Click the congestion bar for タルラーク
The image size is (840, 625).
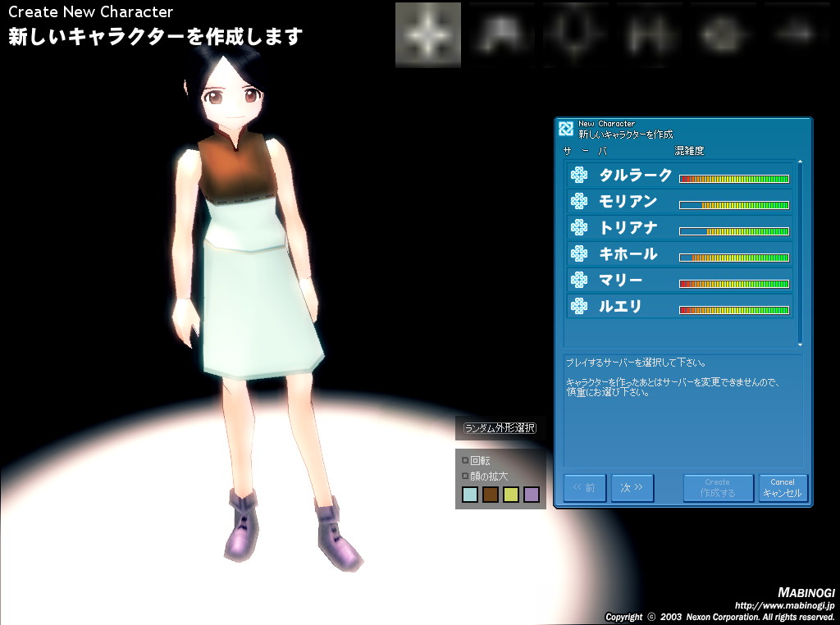pyautogui.click(x=734, y=179)
